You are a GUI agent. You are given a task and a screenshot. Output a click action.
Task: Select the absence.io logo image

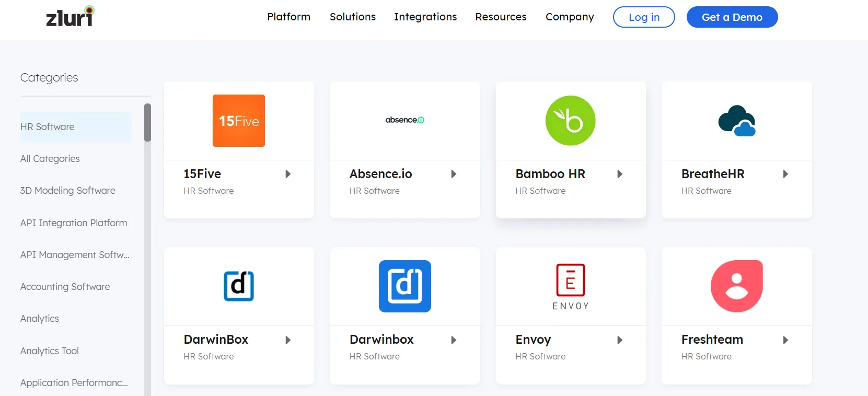pyautogui.click(x=405, y=120)
